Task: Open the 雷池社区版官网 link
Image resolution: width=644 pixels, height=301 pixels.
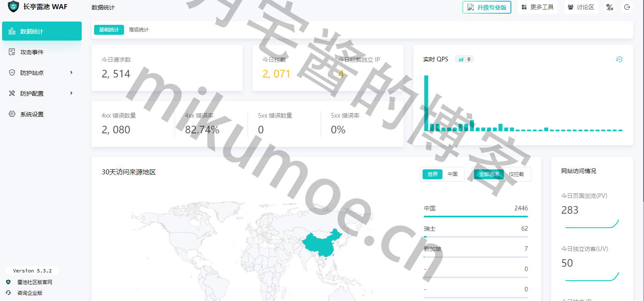Action: pyautogui.click(x=35, y=282)
